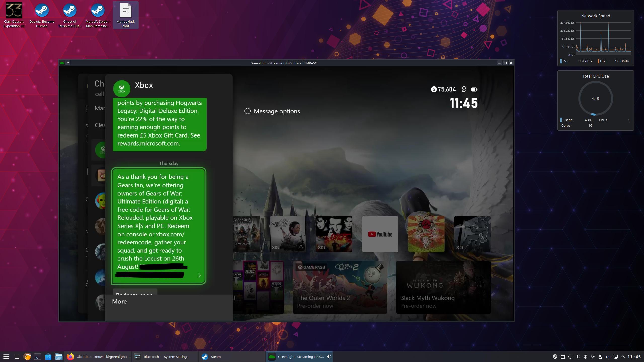Click the show desktop taskbar icon
Image resolution: width=644 pixels, height=362 pixels.
(x=17, y=357)
